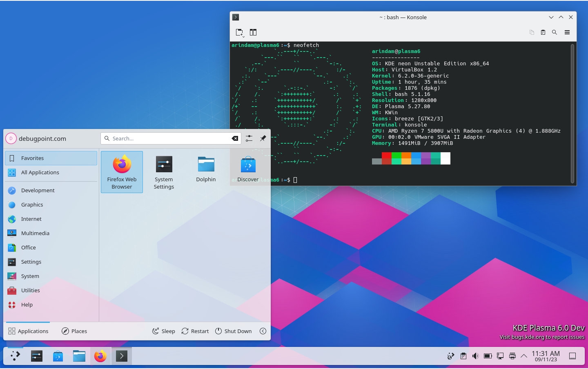Click the 'OS: KDE neon Unstable Edition' line
The height and width of the screenshot is (369, 588).
[x=430, y=64]
